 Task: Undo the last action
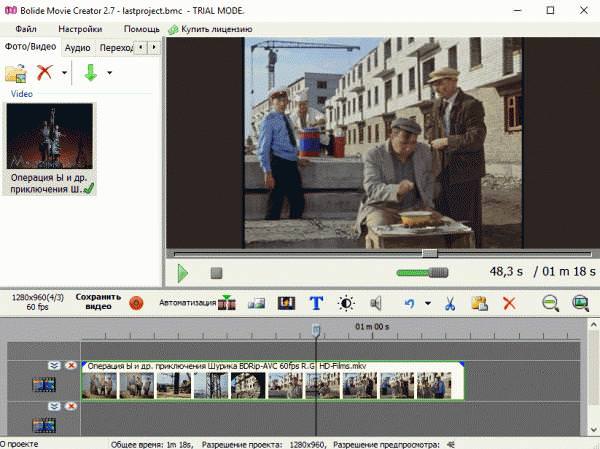(409, 304)
